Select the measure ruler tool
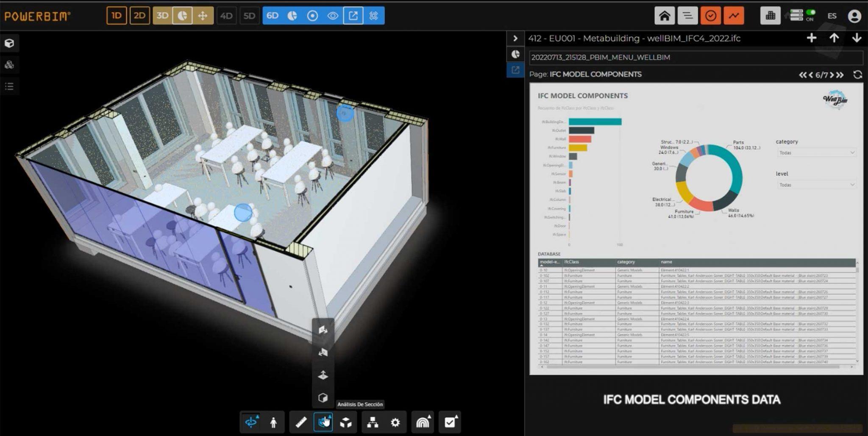 [x=301, y=422]
